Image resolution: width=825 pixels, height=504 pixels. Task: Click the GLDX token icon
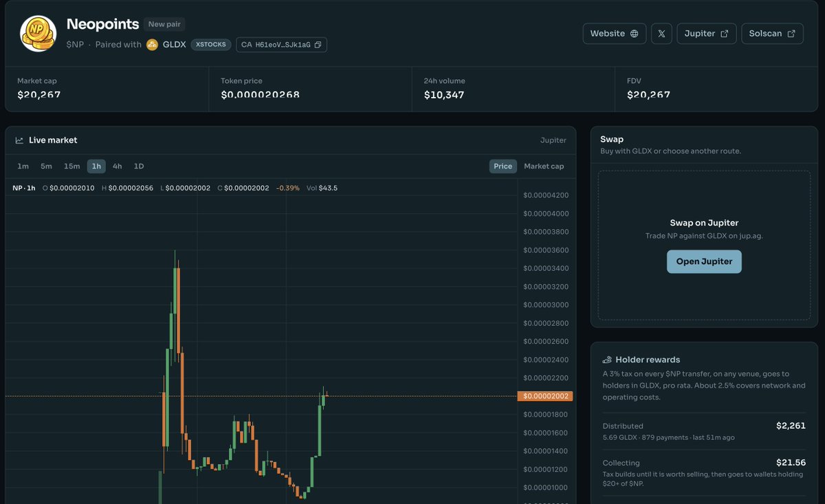(153, 45)
